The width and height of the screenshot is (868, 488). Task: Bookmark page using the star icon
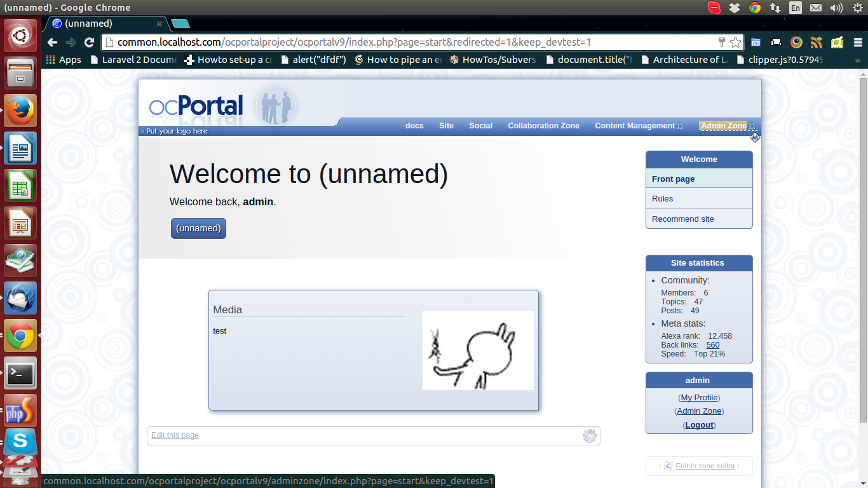point(735,43)
